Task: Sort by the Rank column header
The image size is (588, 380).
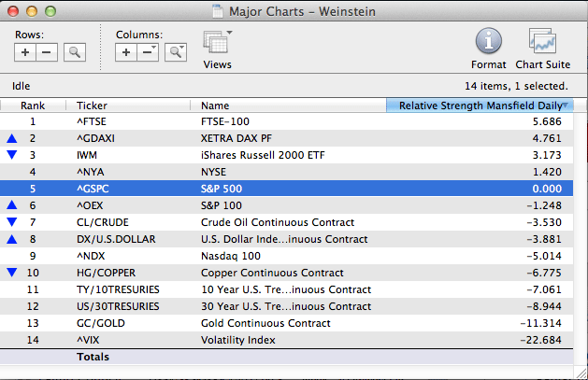Action: coord(33,106)
